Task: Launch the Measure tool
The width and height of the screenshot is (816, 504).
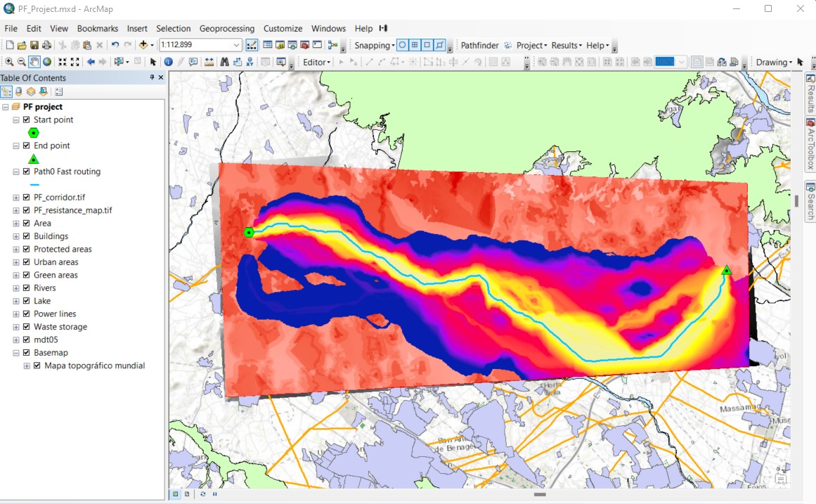Action: point(209,61)
